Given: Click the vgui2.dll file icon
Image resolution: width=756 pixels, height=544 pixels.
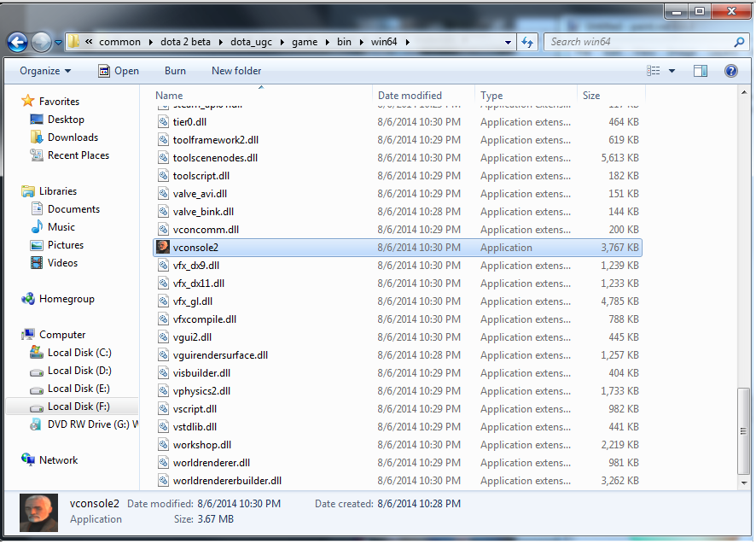Looking at the screenshot, I should 164,337.
